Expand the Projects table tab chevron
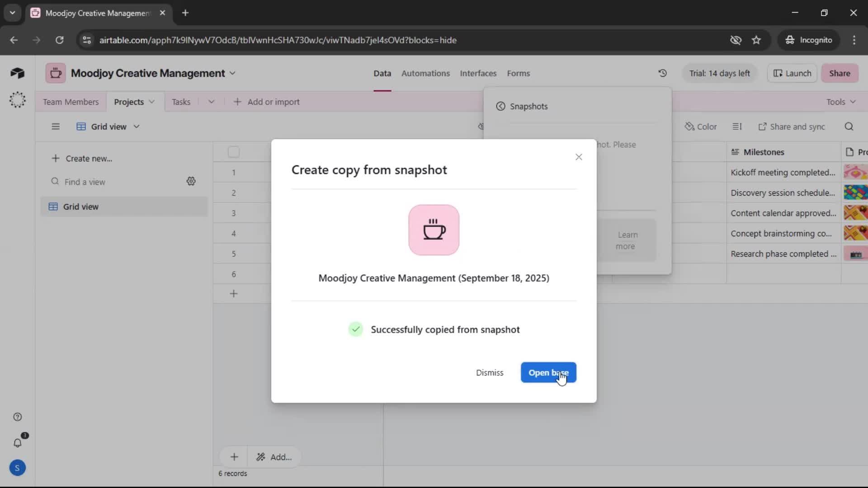Viewport: 868px width, 488px height. tap(151, 102)
